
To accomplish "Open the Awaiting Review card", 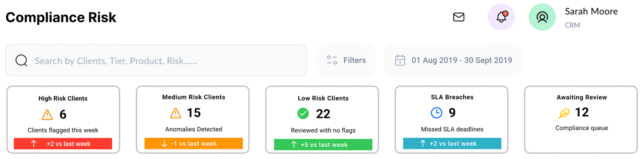I will tap(581, 120).
